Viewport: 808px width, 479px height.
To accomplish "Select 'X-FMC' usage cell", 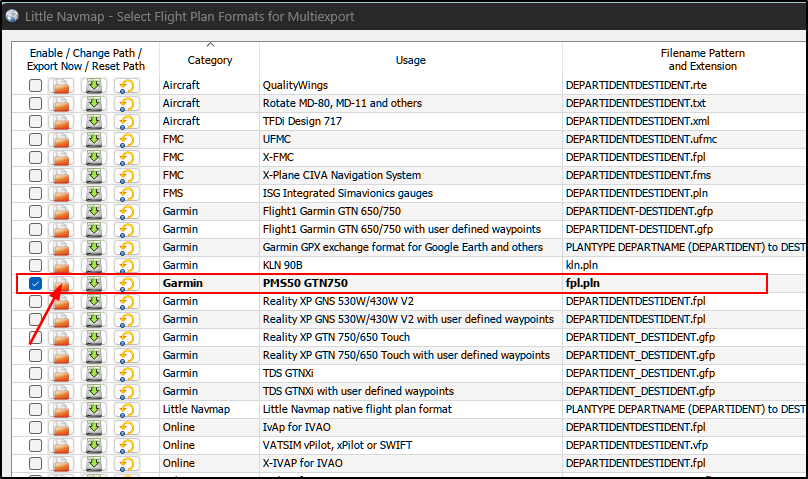I will 411,158.
